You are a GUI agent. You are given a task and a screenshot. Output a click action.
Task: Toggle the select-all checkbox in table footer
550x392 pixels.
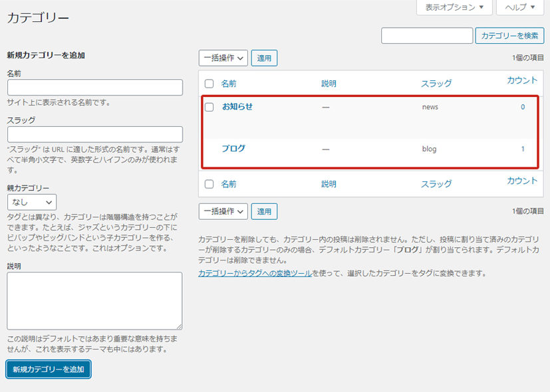209,184
